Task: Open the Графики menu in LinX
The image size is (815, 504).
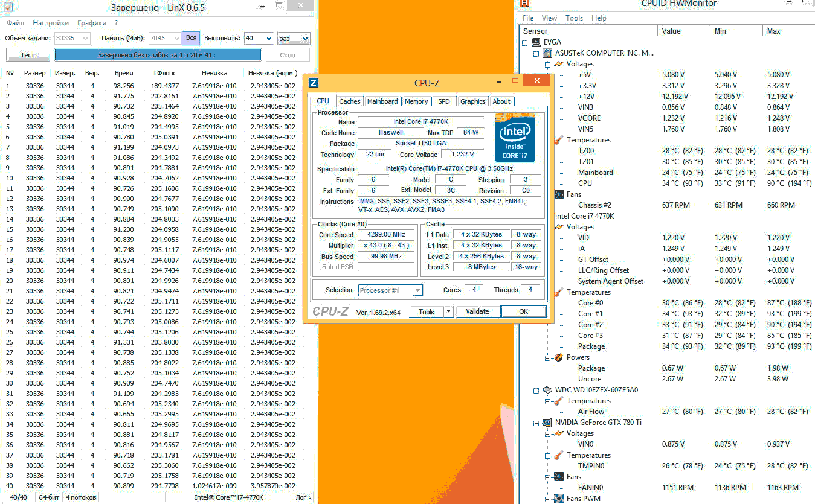Action: (92, 23)
